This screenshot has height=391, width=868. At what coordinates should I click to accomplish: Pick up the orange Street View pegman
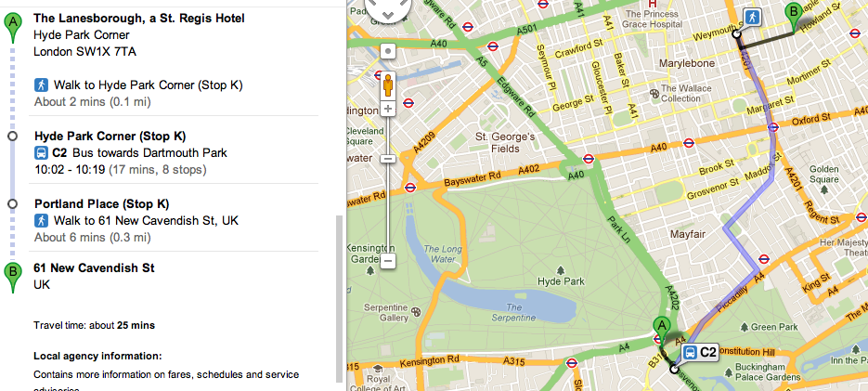click(x=388, y=85)
